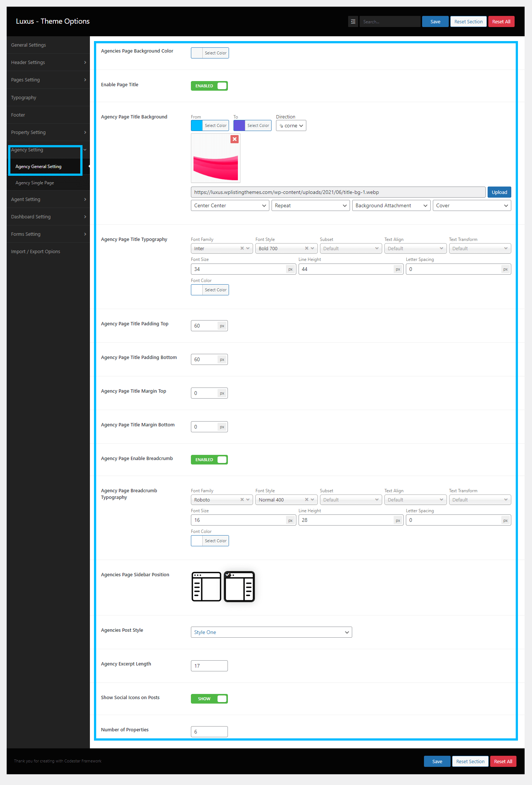532x785 pixels.
Task: Open the Agencies Post Style dropdown
Action: point(271,632)
